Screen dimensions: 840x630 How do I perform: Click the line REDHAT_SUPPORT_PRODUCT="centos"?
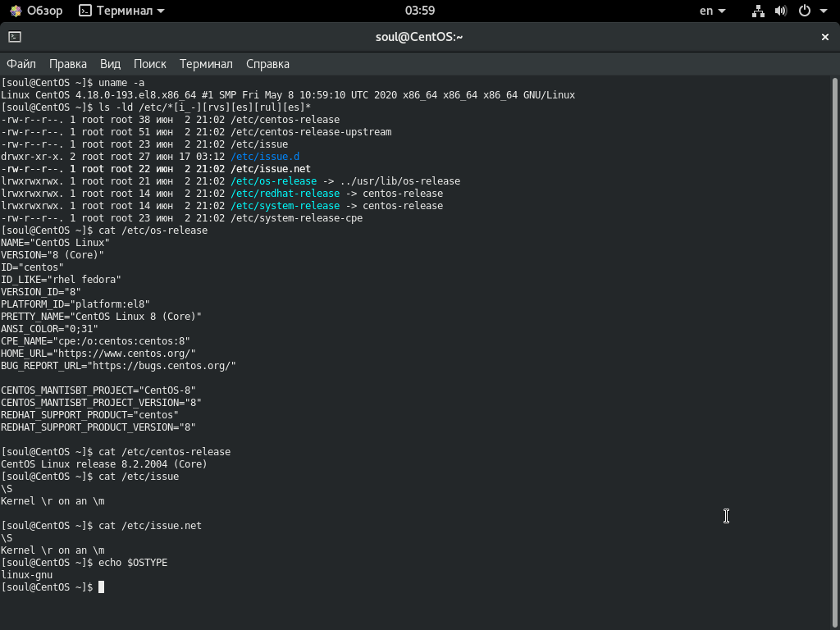point(90,415)
